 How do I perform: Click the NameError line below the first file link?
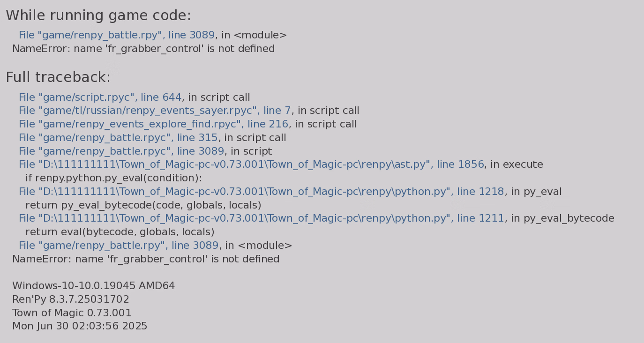tap(143, 49)
